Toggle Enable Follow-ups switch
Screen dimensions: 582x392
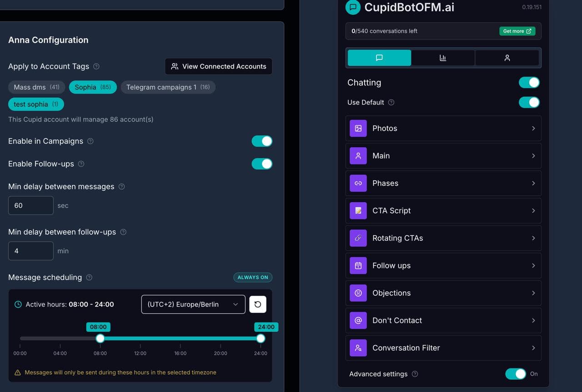coord(262,164)
